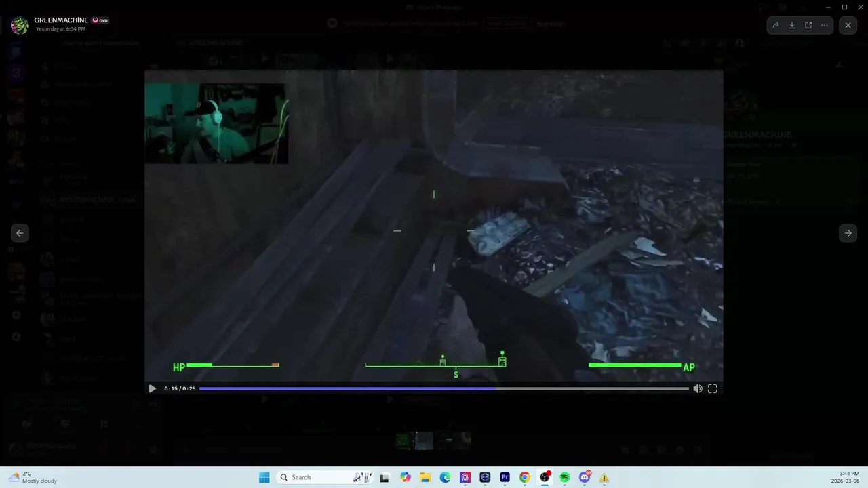Image resolution: width=868 pixels, height=488 pixels.
Task: Go to the next media item
Action: (x=848, y=233)
